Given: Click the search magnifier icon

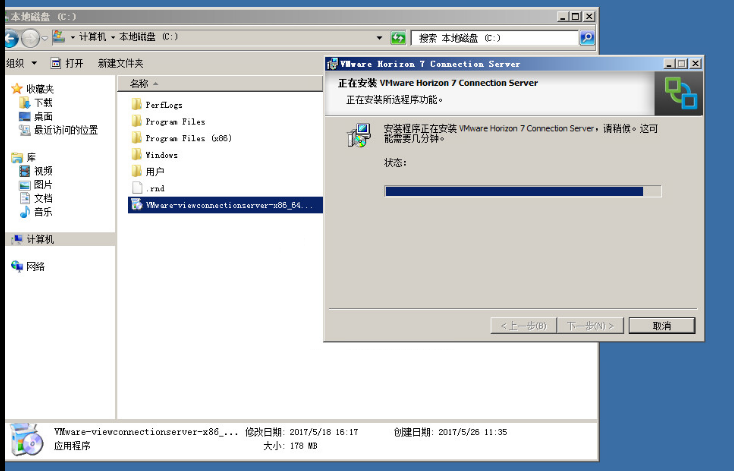Looking at the screenshot, I should (587, 37).
